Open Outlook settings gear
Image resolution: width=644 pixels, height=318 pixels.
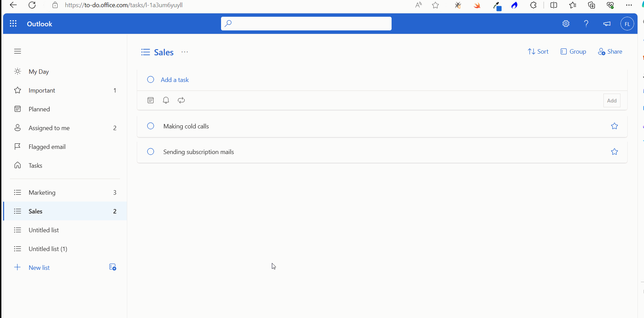(x=566, y=24)
